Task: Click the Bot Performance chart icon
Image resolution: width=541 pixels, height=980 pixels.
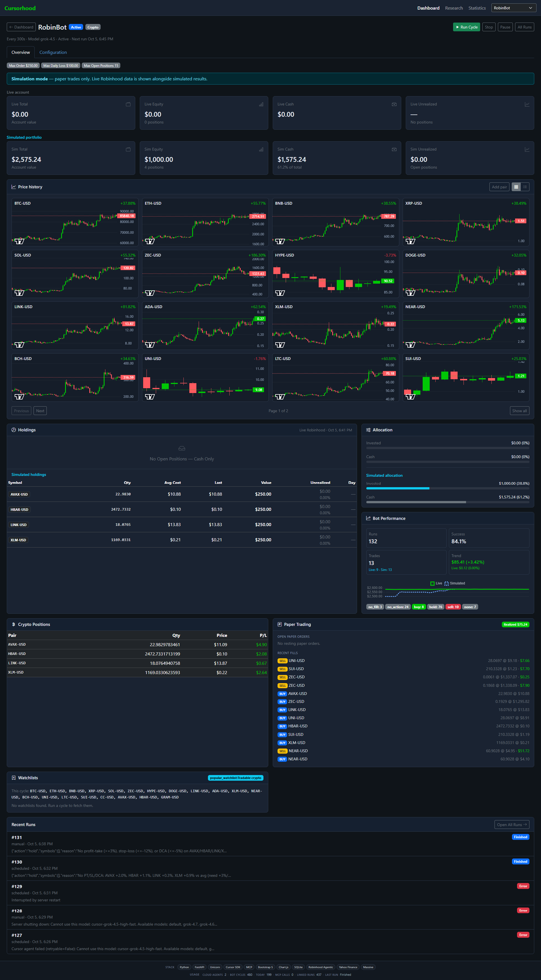Action: 368,518
